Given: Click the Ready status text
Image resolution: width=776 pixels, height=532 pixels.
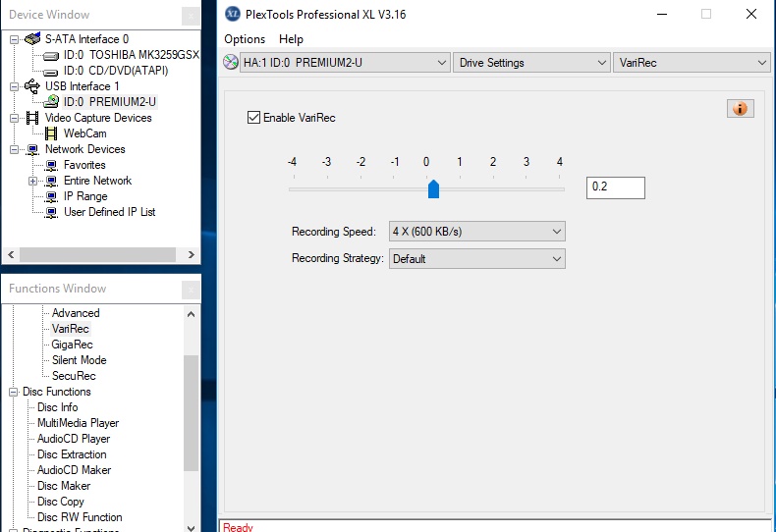Looking at the screenshot, I should [x=238, y=527].
